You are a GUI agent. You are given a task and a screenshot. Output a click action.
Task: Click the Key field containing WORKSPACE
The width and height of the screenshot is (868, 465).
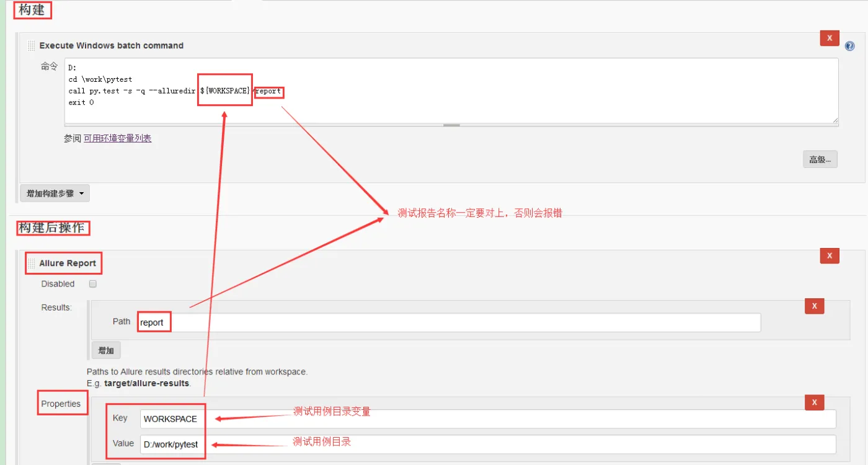[488, 419]
